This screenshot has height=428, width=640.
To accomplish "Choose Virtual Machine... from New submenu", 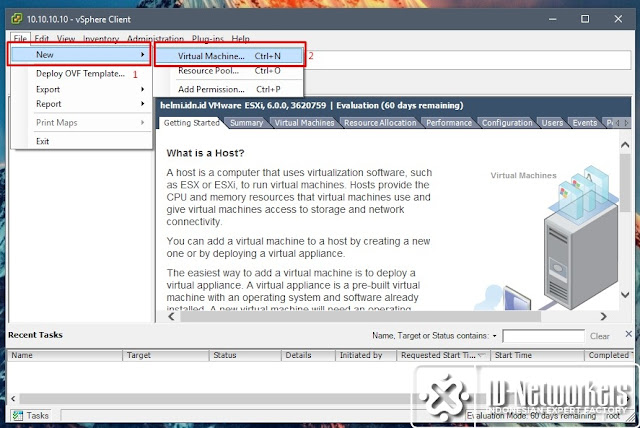I will (229, 56).
